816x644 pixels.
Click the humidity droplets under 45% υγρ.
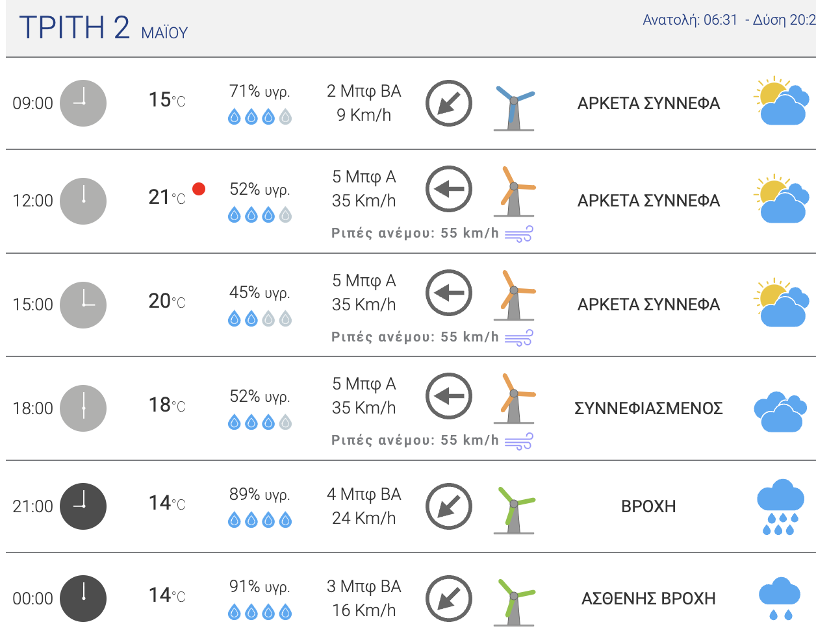[x=260, y=319]
